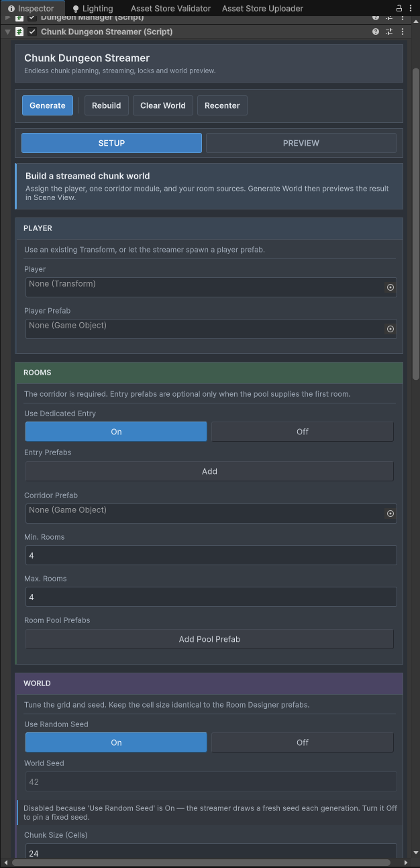The height and width of the screenshot is (868, 420).
Task: Lock the Inspector with the padlock icon
Action: click(x=399, y=8)
